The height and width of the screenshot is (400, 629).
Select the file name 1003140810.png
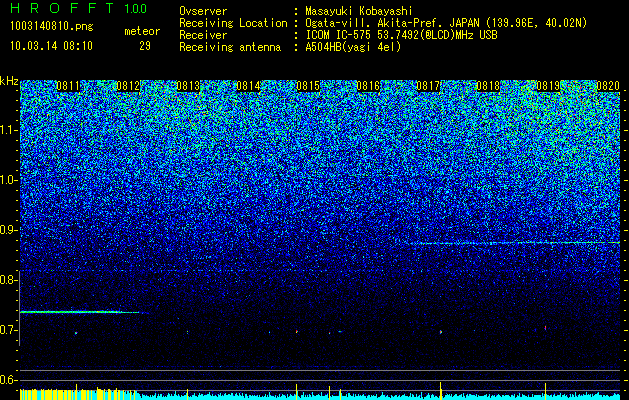[x=52, y=27]
